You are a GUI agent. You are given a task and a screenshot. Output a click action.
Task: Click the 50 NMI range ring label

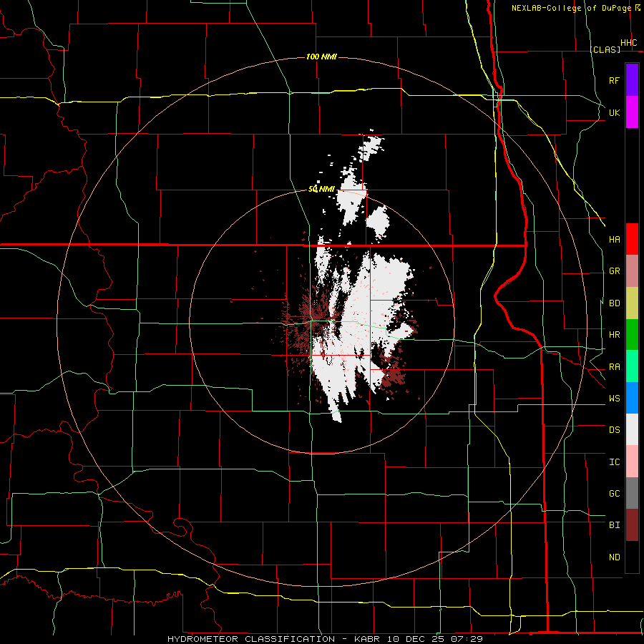pyautogui.click(x=321, y=189)
